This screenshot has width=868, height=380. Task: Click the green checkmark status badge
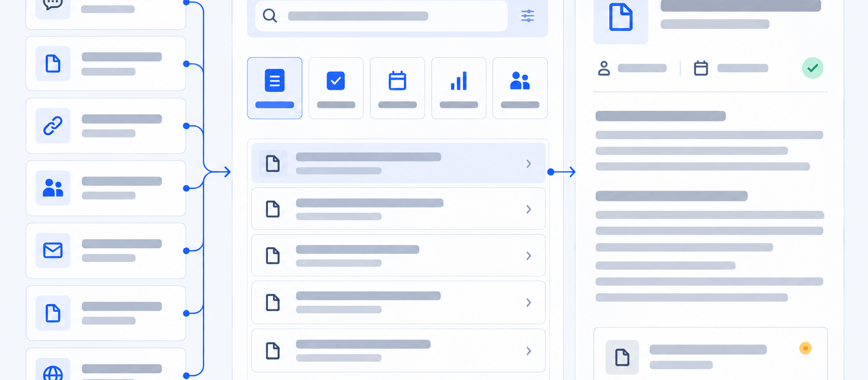[x=813, y=68]
